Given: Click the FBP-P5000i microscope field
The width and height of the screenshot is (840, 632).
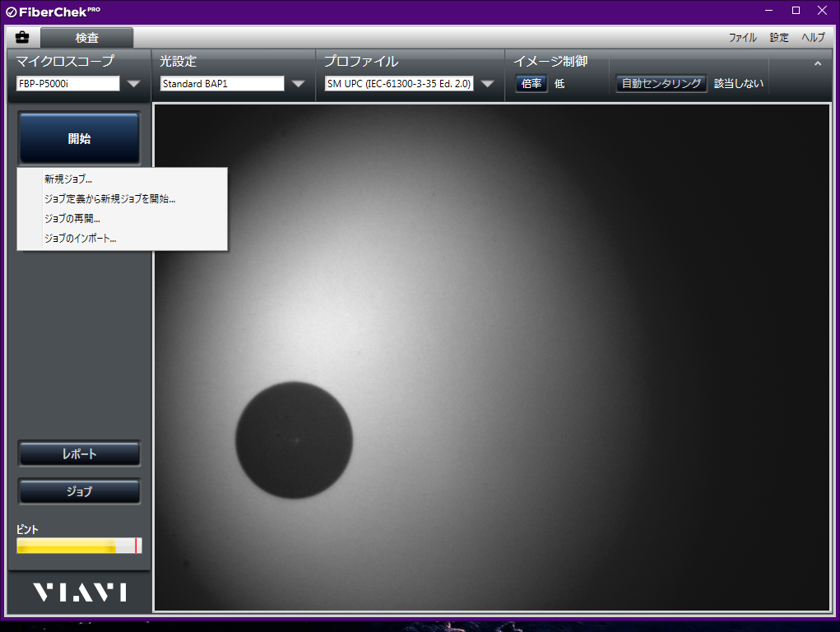Looking at the screenshot, I should (68, 84).
